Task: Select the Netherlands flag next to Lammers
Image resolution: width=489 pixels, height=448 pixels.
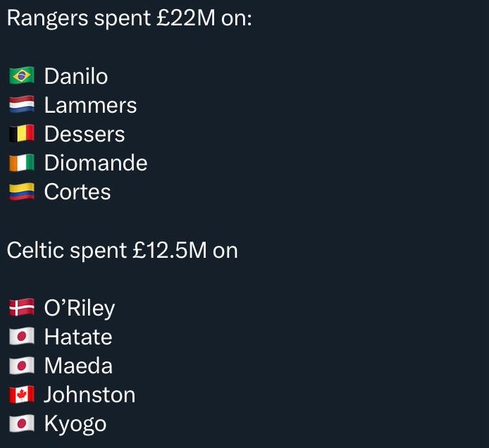Action: pos(21,105)
